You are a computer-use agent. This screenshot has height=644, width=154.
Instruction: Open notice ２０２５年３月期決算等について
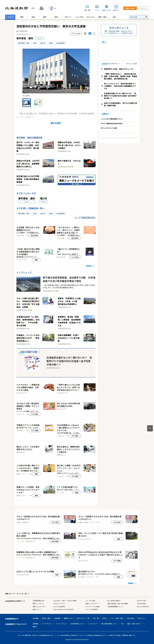pyautogui.click(x=112, y=119)
